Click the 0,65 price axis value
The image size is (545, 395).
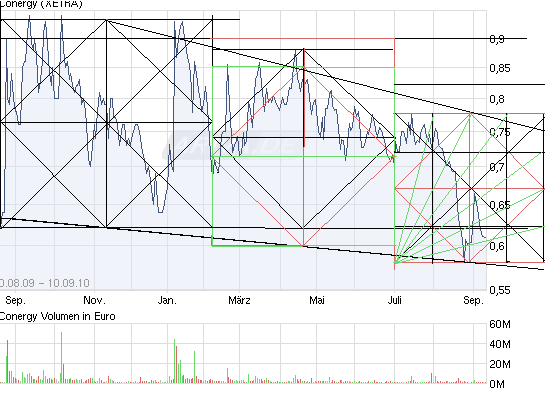(x=500, y=205)
